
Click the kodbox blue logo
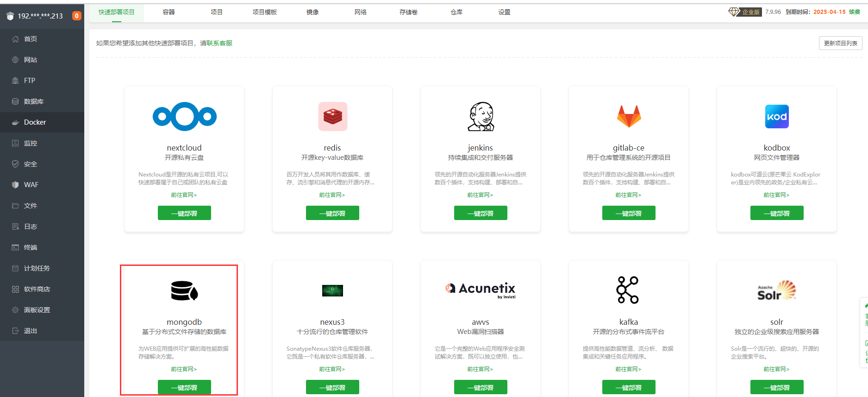coord(777,116)
